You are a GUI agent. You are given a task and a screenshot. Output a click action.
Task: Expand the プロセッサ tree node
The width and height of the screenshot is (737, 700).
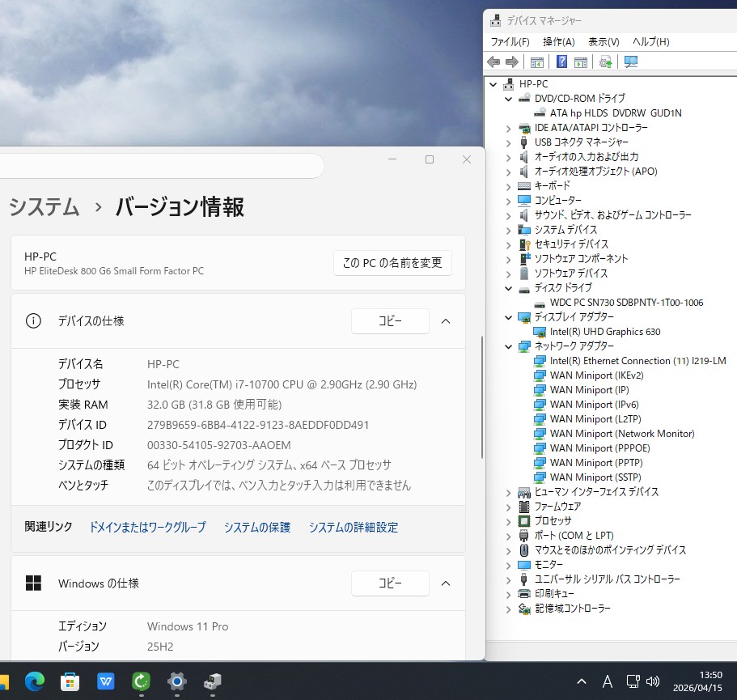(508, 521)
